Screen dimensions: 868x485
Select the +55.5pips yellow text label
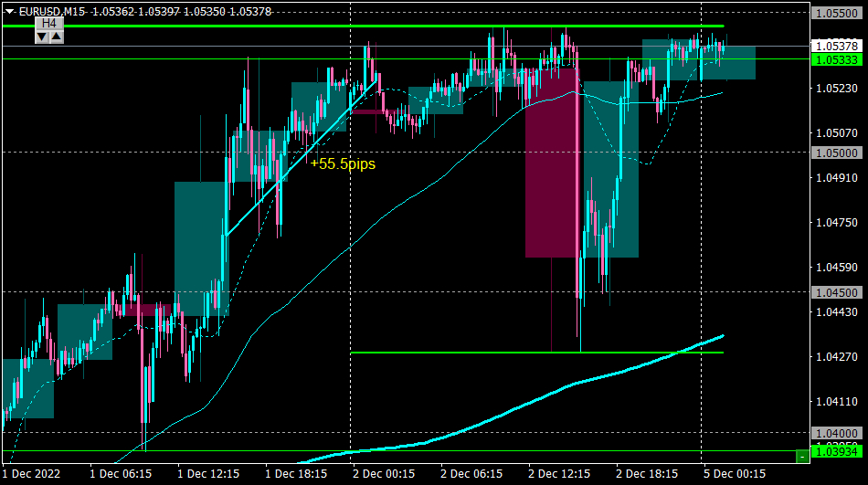click(x=343, y=163)
